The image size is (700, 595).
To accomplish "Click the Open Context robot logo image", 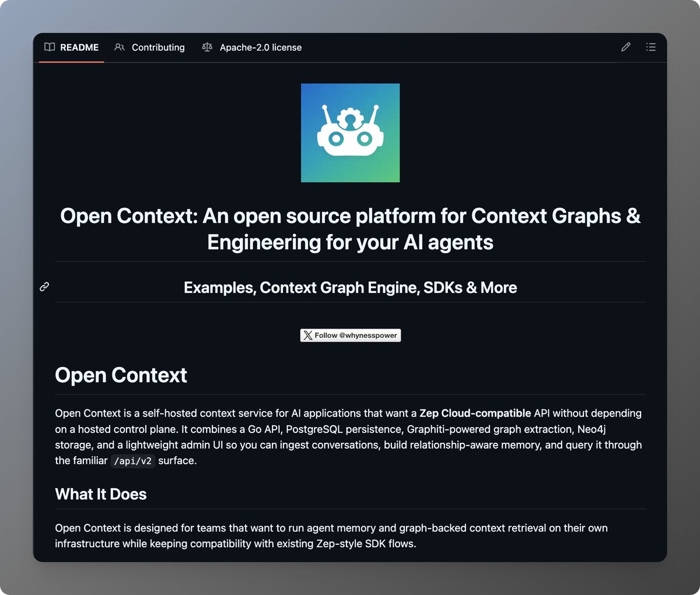I will pyautogui.click(x=350, y=133).
